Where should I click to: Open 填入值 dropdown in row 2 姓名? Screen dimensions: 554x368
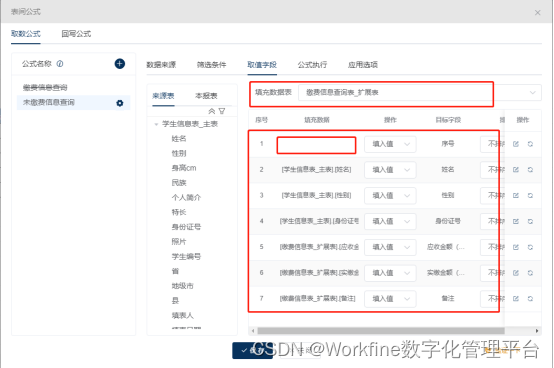(x=390, y=170)
